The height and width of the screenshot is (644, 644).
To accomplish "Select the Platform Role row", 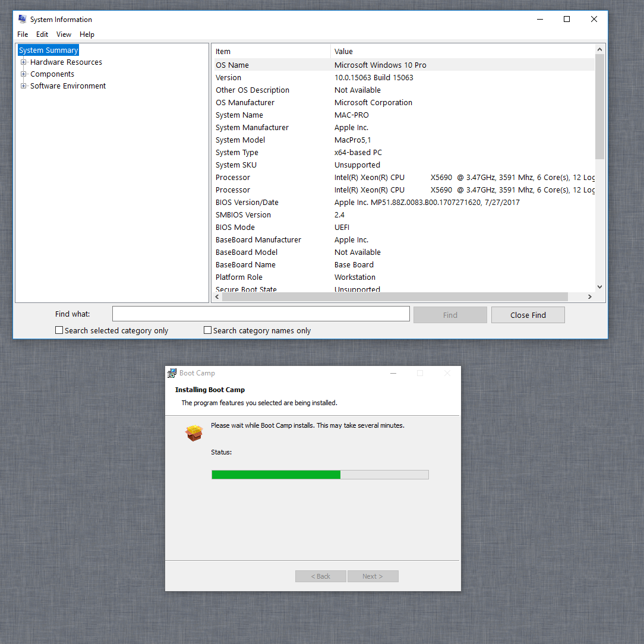I will click(x=403, y=277).
